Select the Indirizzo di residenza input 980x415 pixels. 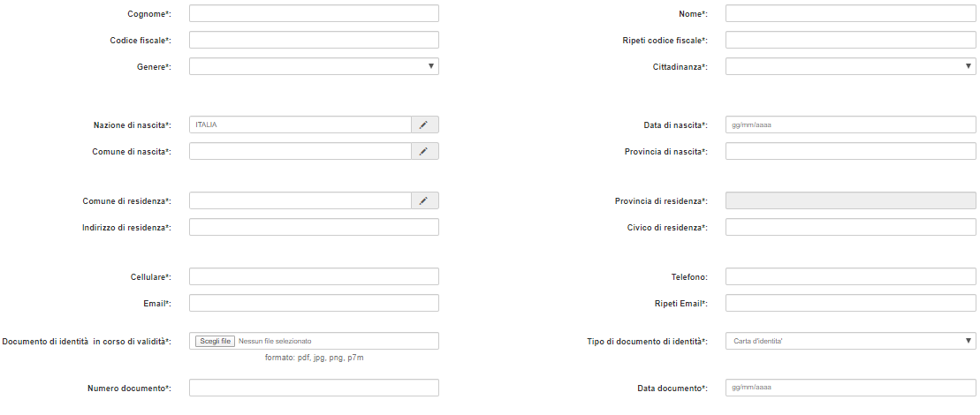314,227
